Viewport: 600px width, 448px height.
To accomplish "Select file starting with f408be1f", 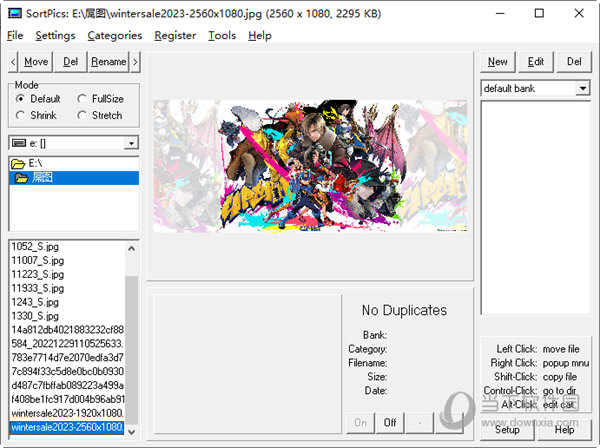I will pos(67,399).
